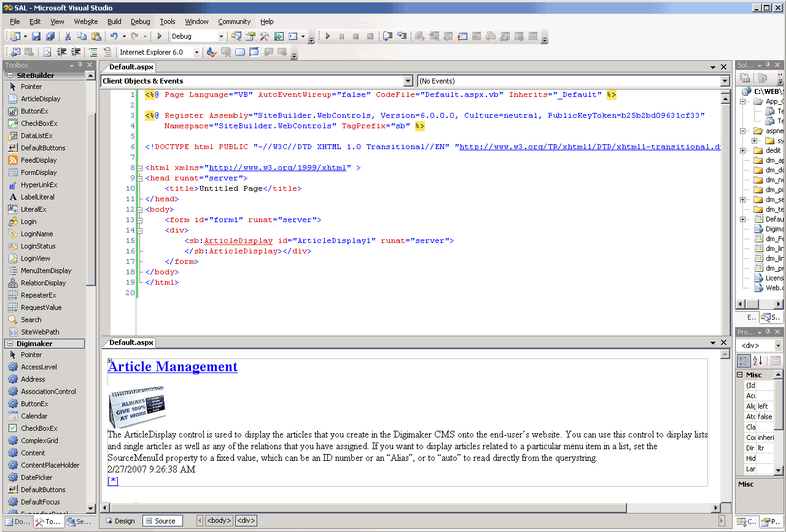Collapse the Digimaker toolbox group

pos(10,344)
